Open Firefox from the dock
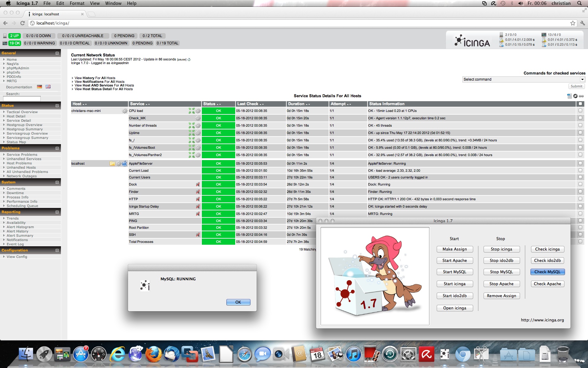Screen dimensions: 588x368 (x=153, y=355)
